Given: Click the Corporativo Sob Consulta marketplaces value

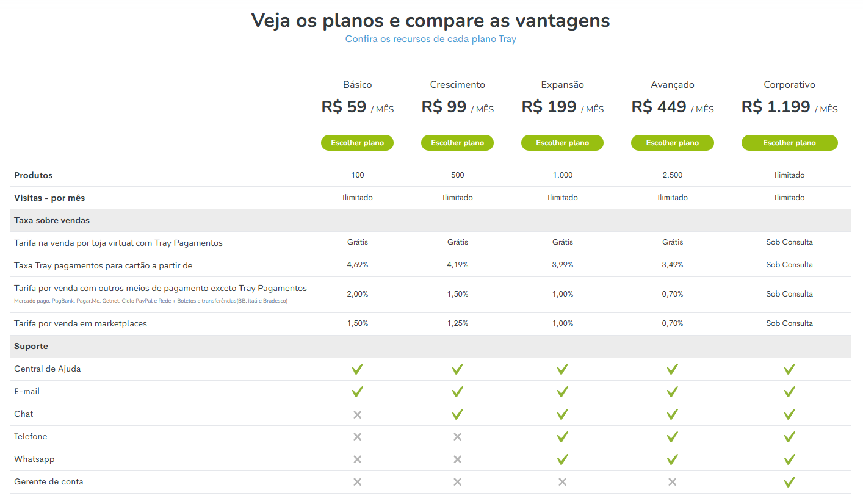Looking at the screenshot, I should click(790, 323).
